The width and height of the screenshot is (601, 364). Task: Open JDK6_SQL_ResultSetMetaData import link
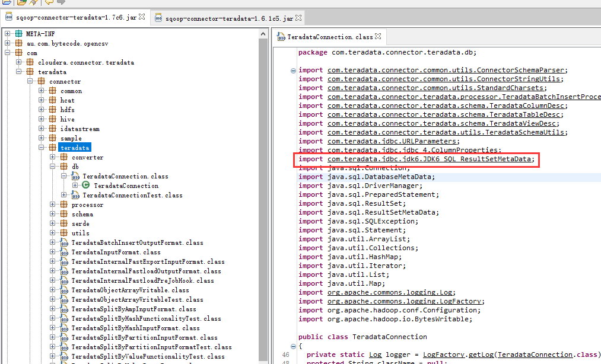click(x=430, y=159)
